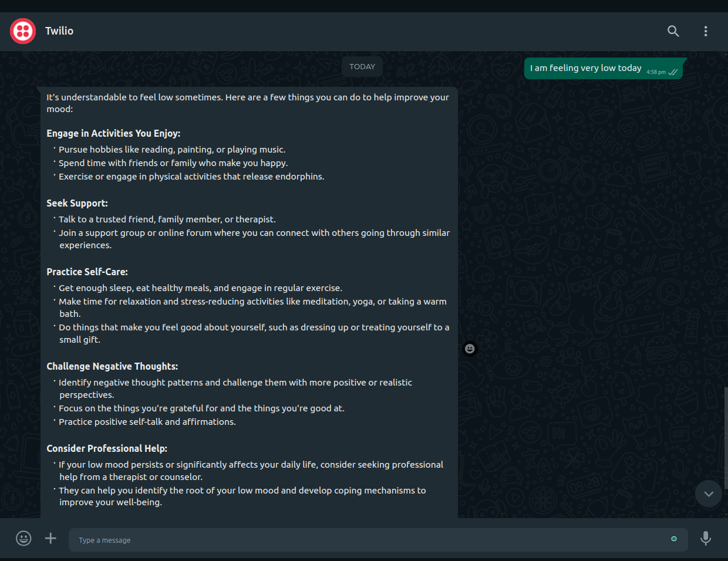The image size is (728, 561).
Task: Select the "I am feeling very low today" message
Action: (585, 68)
